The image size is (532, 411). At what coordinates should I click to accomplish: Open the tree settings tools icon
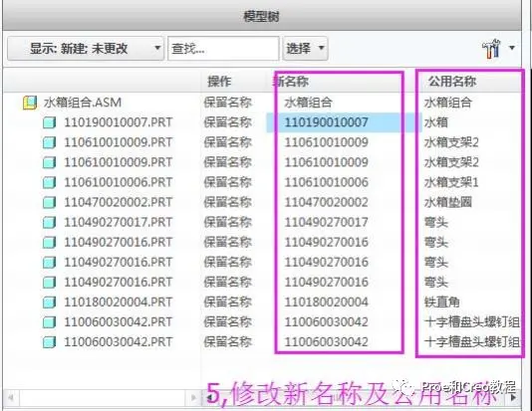click(x=491, y=48)
